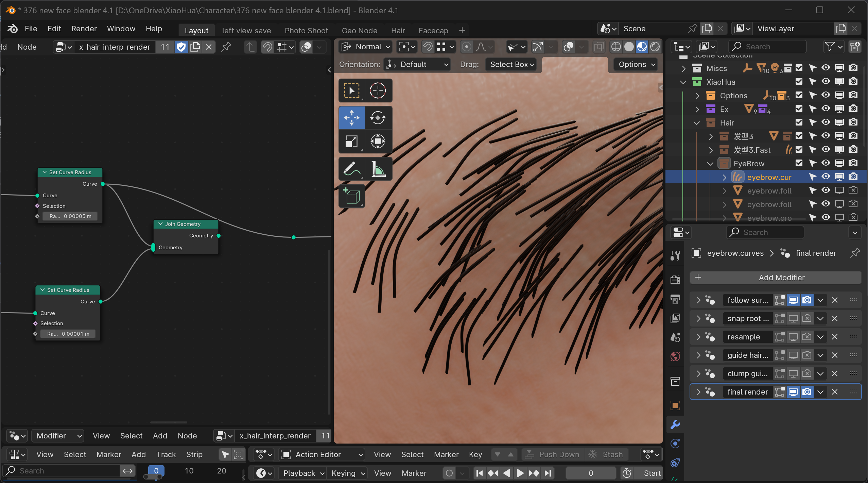This screenshot has width=868, height=483.
Task: Select the Add Cube tool
Action: (x=352, y=196)
